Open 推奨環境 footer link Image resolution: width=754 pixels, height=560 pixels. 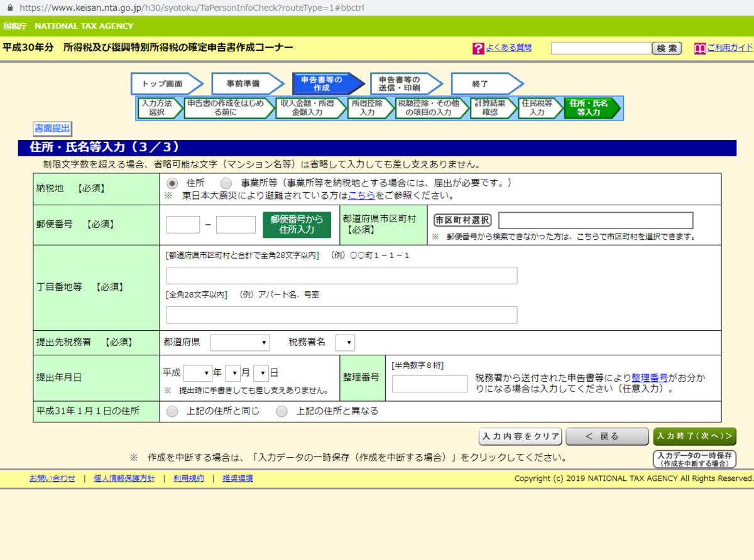click(x=238, y=478)
